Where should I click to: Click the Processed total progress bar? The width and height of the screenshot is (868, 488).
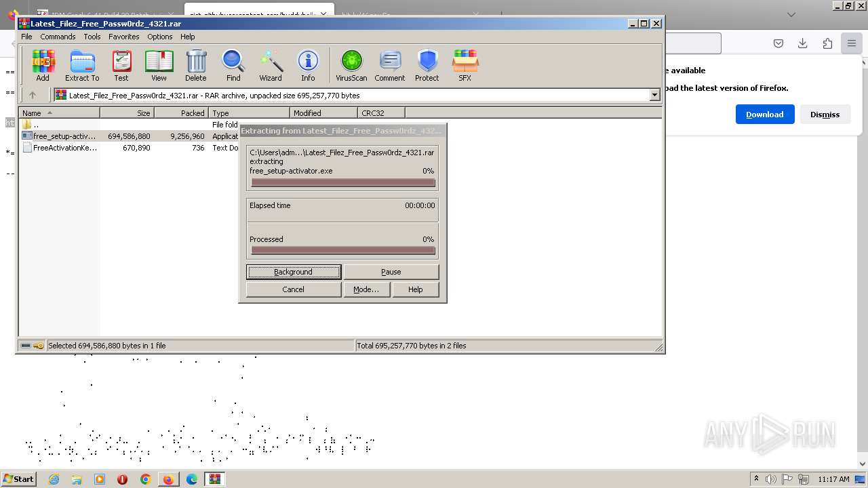[x=342, y=251]
